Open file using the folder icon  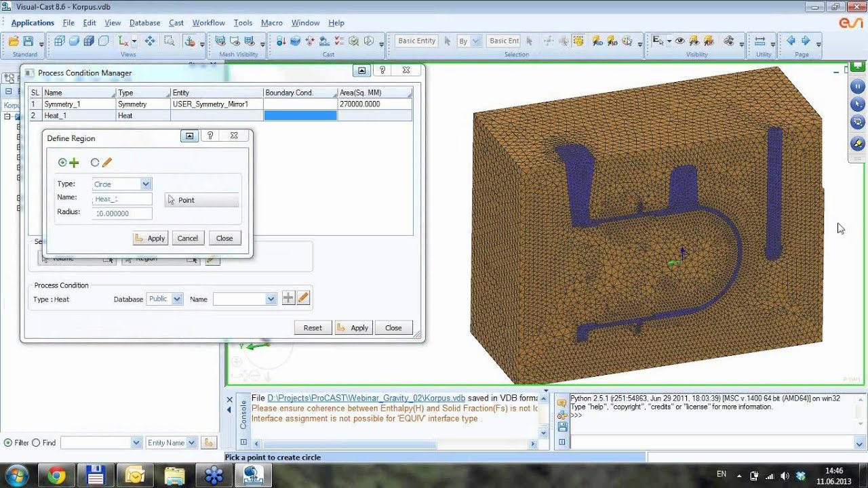click(x=14, y=41)
